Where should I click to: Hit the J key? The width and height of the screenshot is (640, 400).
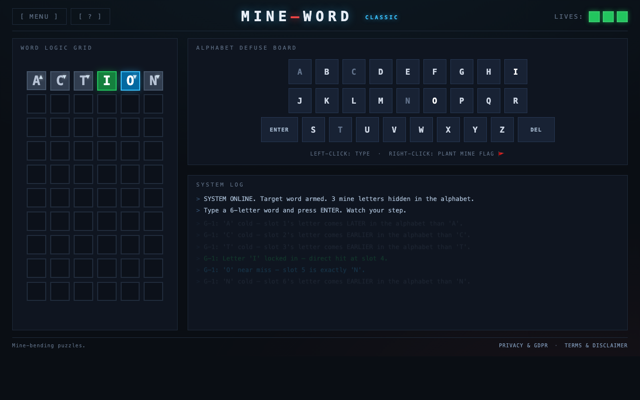tap(300, 100)
